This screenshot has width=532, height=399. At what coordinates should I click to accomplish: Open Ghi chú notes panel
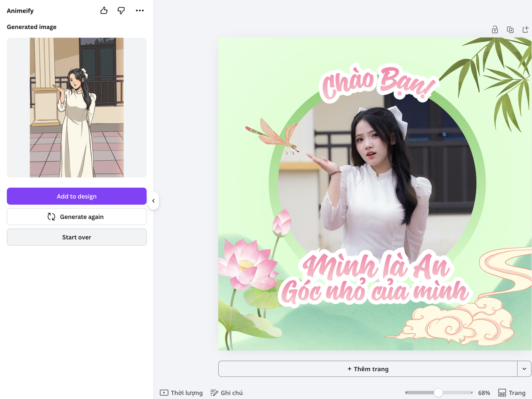[x=226, y=393]
